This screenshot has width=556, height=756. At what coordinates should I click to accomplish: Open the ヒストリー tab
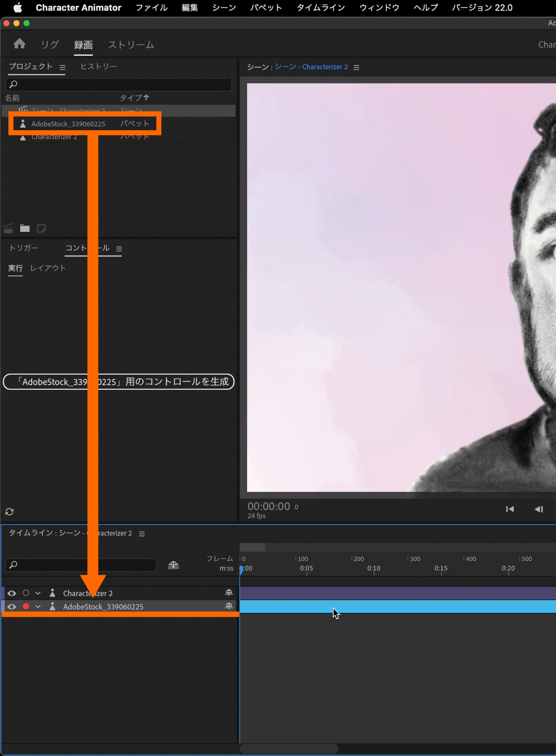[x=99, y=66]
